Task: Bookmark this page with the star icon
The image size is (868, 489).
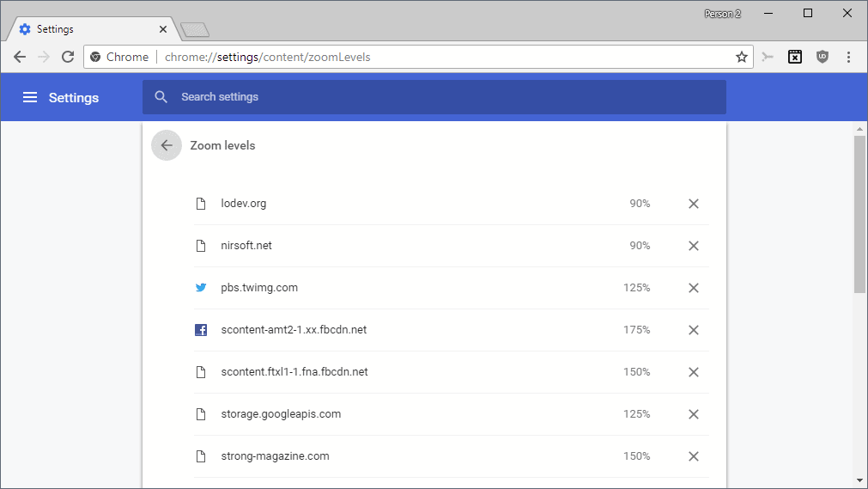Action: click(x=742, y=57)
